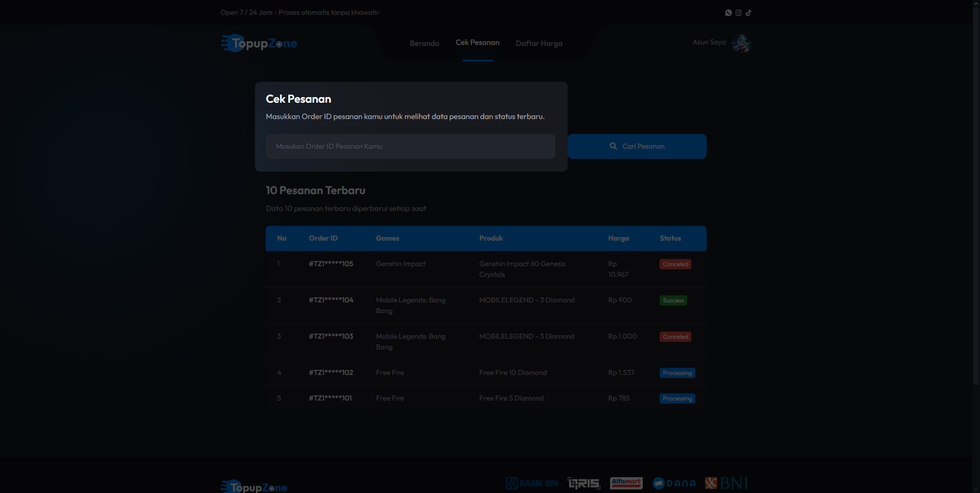Open the TikTok social icon
The width and height of the screenshot is (980, 493).
point(749,13)
